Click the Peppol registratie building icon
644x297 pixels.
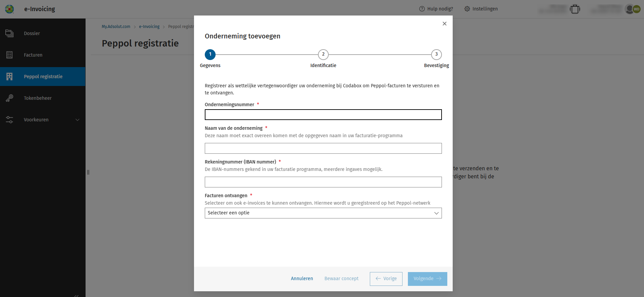pos(9,77)
